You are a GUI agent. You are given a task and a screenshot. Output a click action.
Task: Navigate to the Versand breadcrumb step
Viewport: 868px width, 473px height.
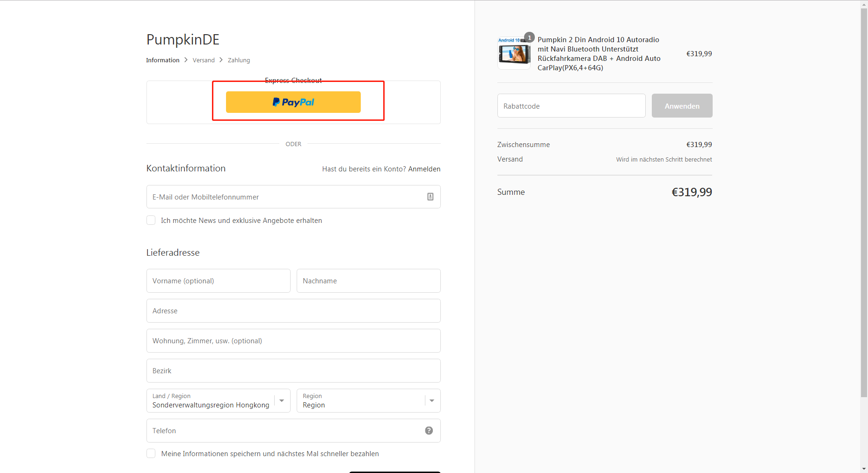point(204,60)
